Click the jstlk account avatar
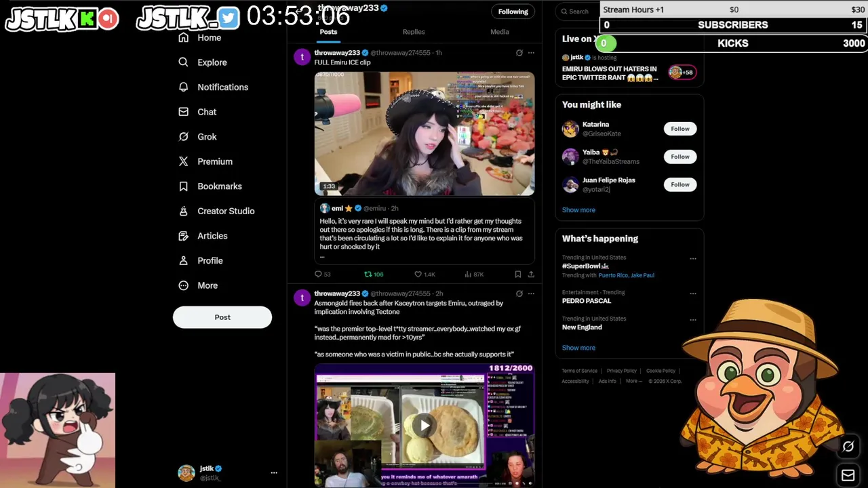This screenshot has width=868, height=488. coord(186,473)
